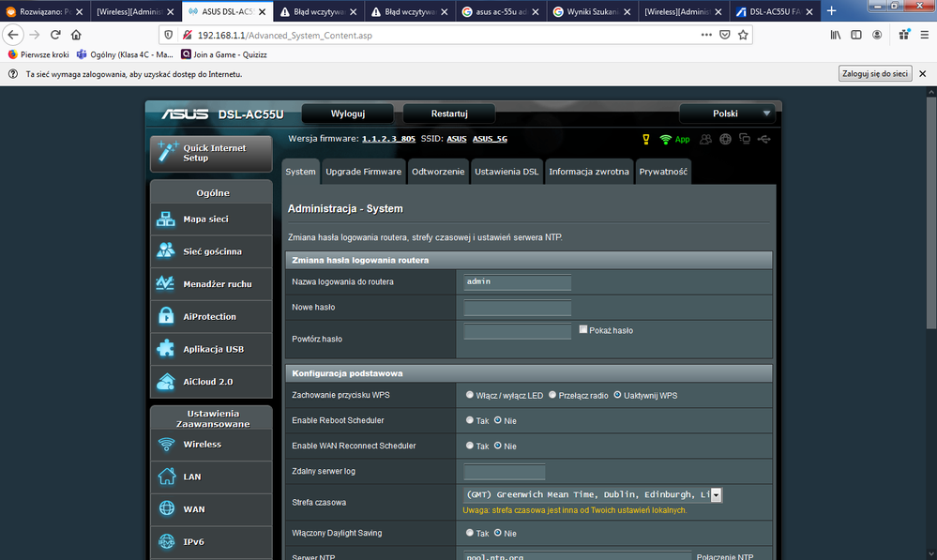Select Przełącz radio option
Screen dimensions: 937x560
(x=552, y=395)
